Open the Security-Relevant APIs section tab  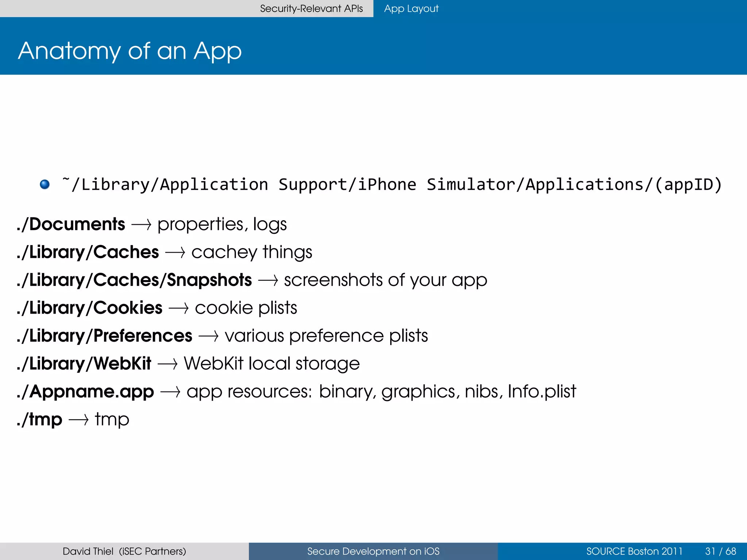point(311,8)
